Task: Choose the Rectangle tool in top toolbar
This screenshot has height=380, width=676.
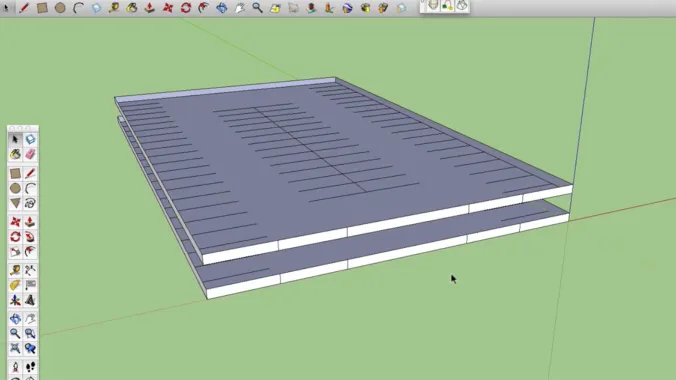Action: coord(42,7)
